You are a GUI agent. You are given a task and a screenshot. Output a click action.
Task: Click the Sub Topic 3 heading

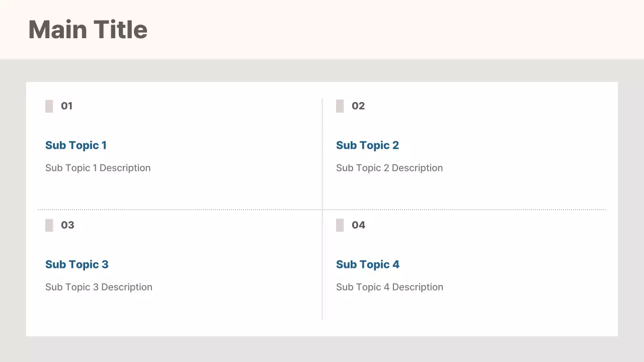click(77, 264)
